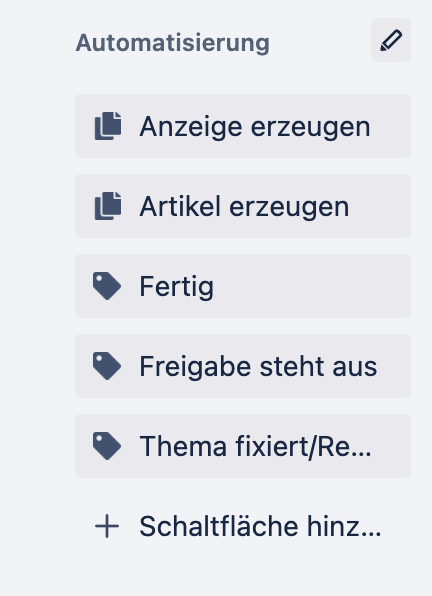Select the 'Anzeige erzeugen' text label
This screenshot has width=432, height=596.
[x=255, y=127]
